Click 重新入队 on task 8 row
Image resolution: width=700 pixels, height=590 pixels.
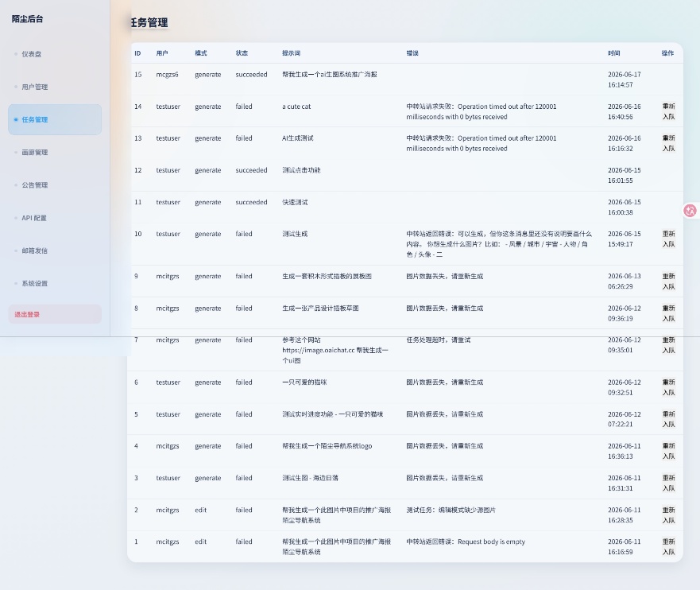[668, 313]
